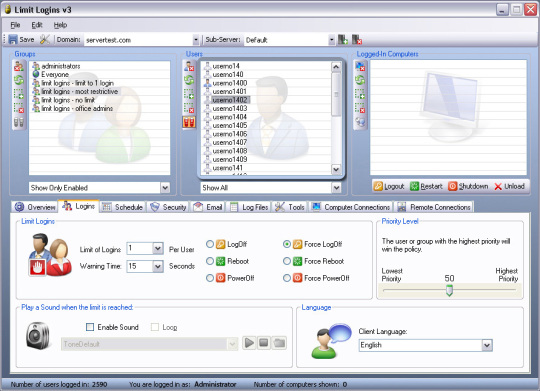Viewport: 540px width, 391px height.
Task: Click the network globe icon in Computers sidebar
Action: coord(360,122)
